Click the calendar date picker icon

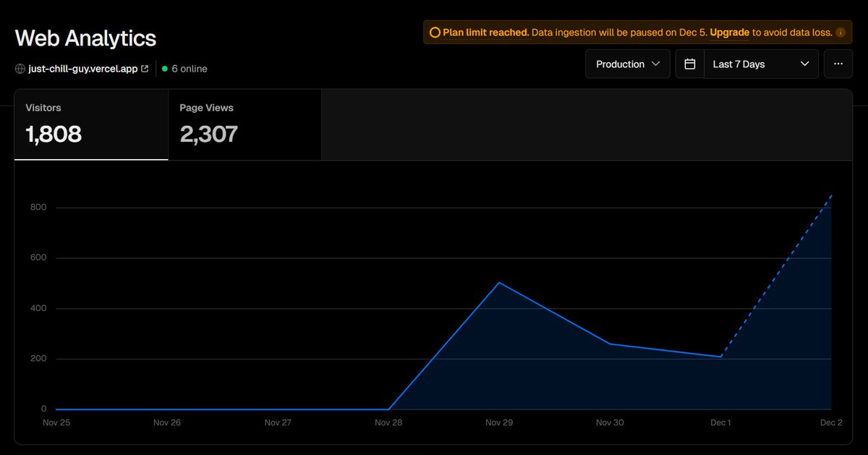tap(690, 64)
